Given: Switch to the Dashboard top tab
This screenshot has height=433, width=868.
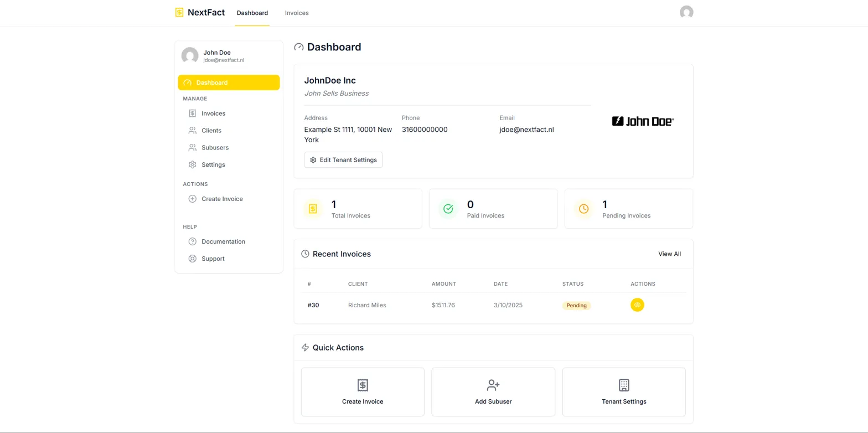Looking at the screenshot, I should pyautogui.click(x=252, y=13).
